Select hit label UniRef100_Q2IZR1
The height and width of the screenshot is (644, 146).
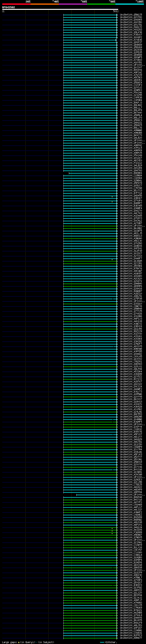[131, 263]
